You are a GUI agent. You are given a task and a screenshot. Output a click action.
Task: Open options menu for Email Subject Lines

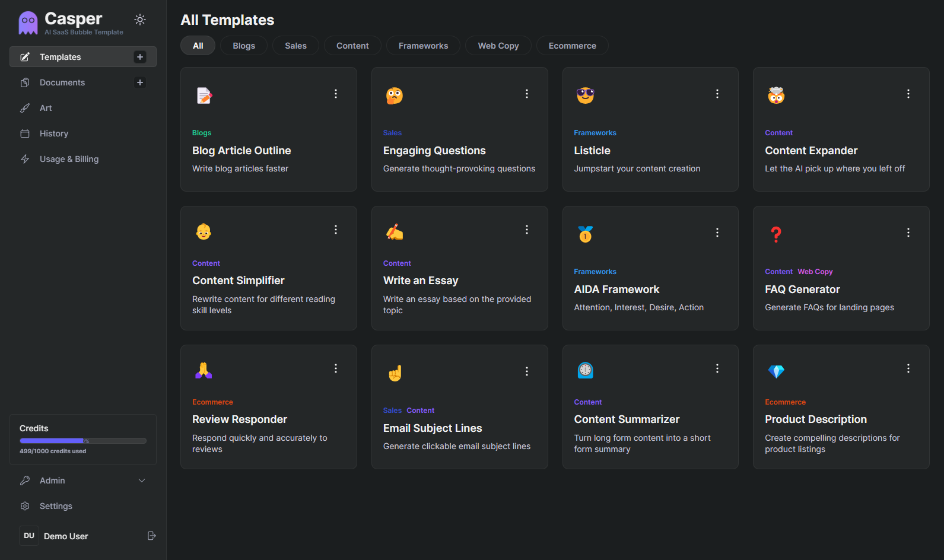point(527,371)
